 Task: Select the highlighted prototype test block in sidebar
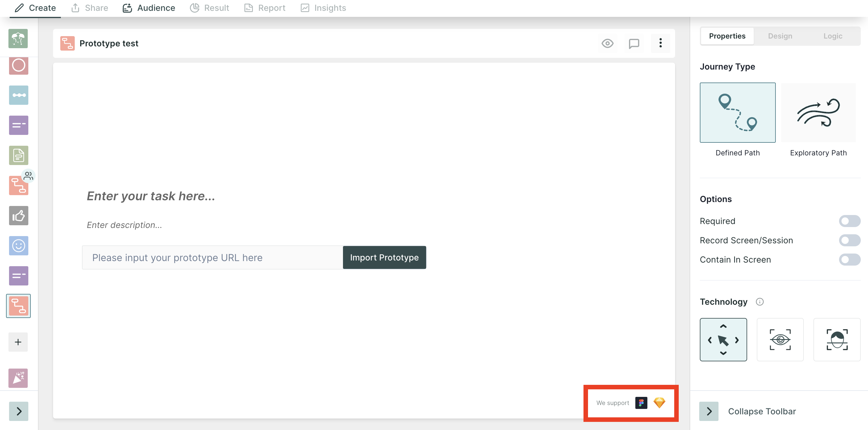18,306
